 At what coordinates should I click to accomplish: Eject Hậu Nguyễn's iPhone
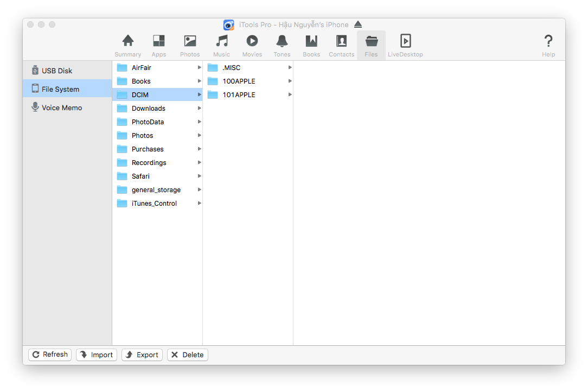357,24
